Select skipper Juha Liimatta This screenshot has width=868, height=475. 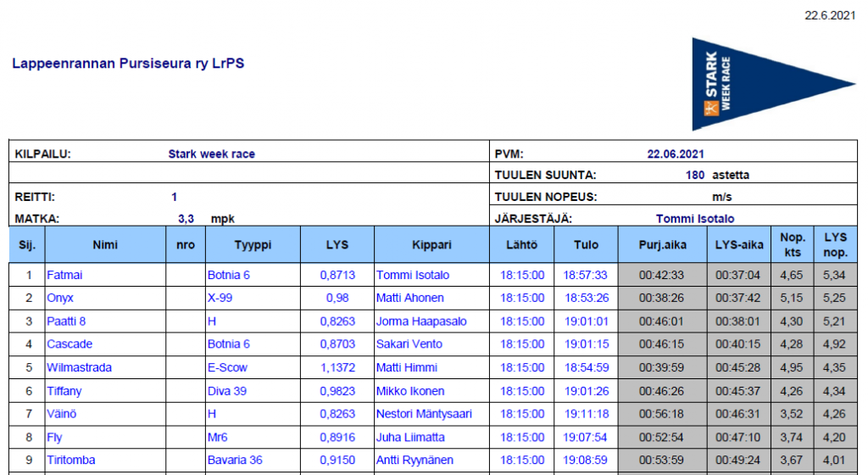[410, 438]
